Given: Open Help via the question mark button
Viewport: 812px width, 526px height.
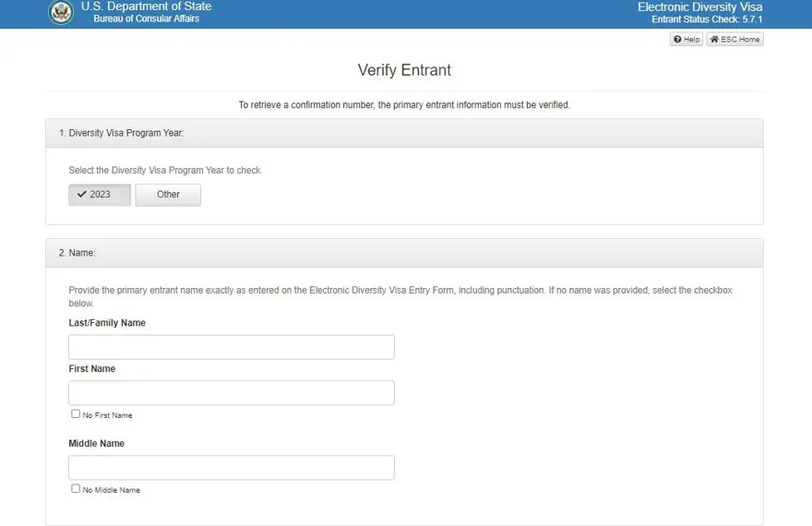Looking at the screenshot, I should [686, 40].
